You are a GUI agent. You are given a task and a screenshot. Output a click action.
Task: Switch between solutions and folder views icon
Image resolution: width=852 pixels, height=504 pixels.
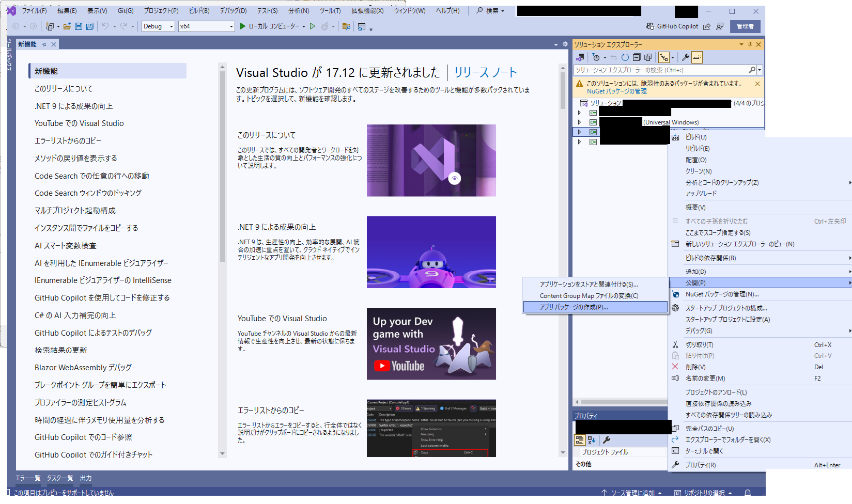[x=581, y=57]
